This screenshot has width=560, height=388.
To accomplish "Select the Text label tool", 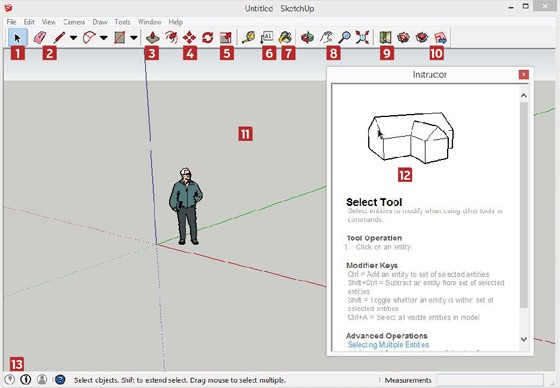I will click(x=267, y=37).
